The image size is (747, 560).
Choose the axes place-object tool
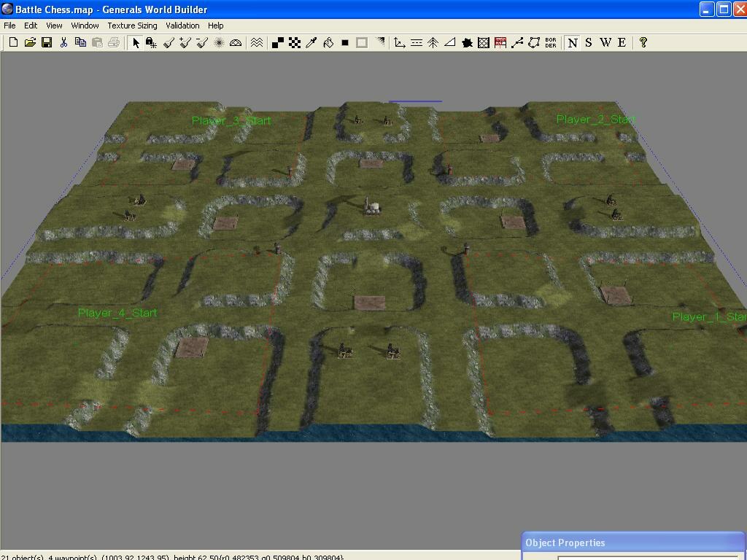(x=400, y=43)
